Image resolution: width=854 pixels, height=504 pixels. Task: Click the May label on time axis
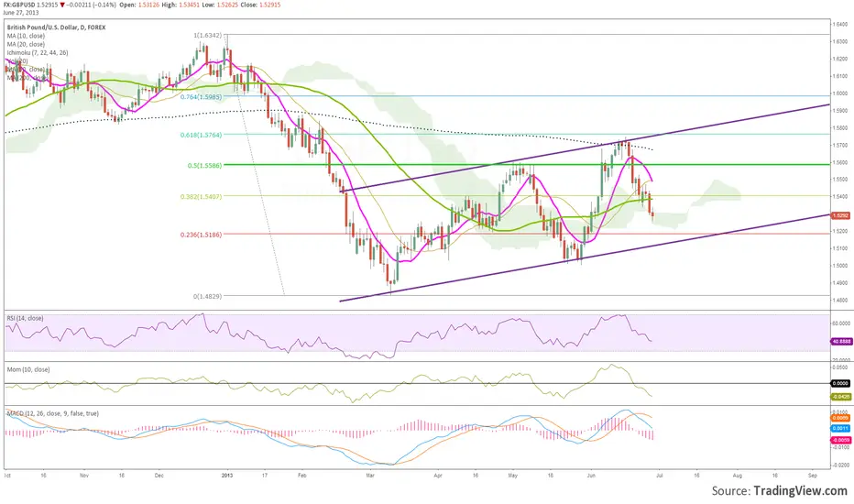point(512,475)
